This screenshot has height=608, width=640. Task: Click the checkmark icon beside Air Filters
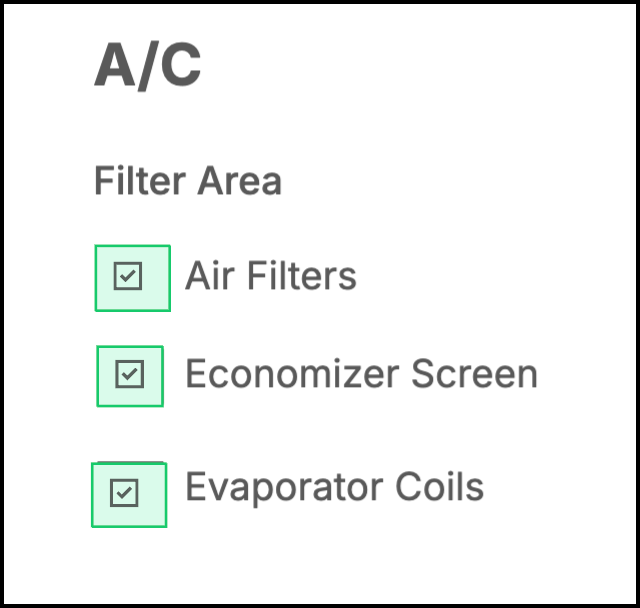click(x=128, y=276)
